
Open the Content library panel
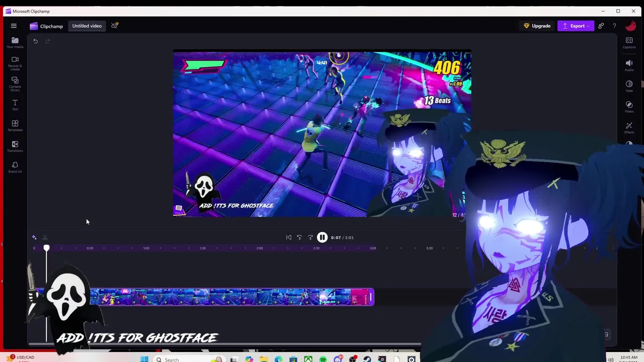(15, 84)
